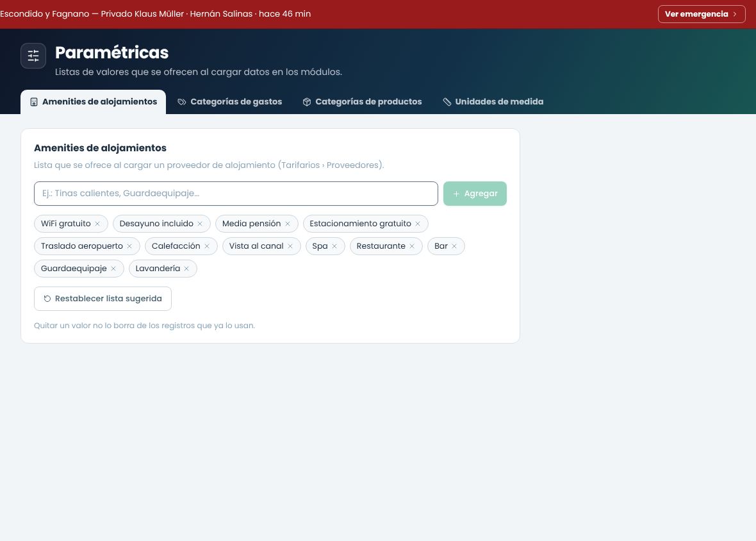
Task: Remove the Guardaequipaje amenity
Action: click(x=113, y=269)
